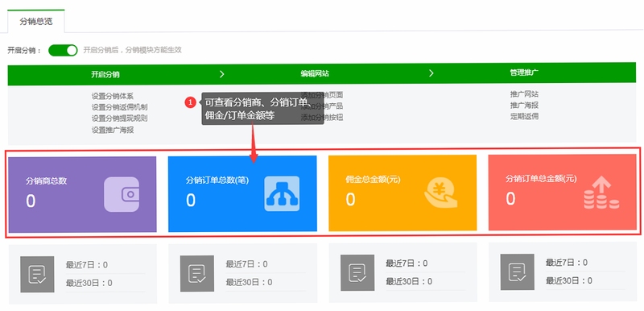Click the hierarchy icon on 分销订单总数 card
This screenshot has height=311, width=644.
click(x=282, y=193)
